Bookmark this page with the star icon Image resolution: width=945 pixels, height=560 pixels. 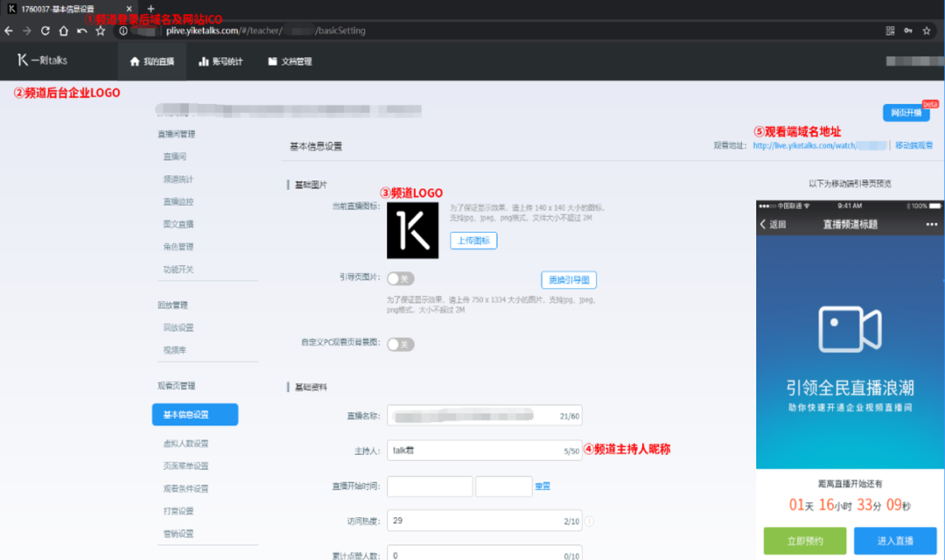(x=101, y=31)
